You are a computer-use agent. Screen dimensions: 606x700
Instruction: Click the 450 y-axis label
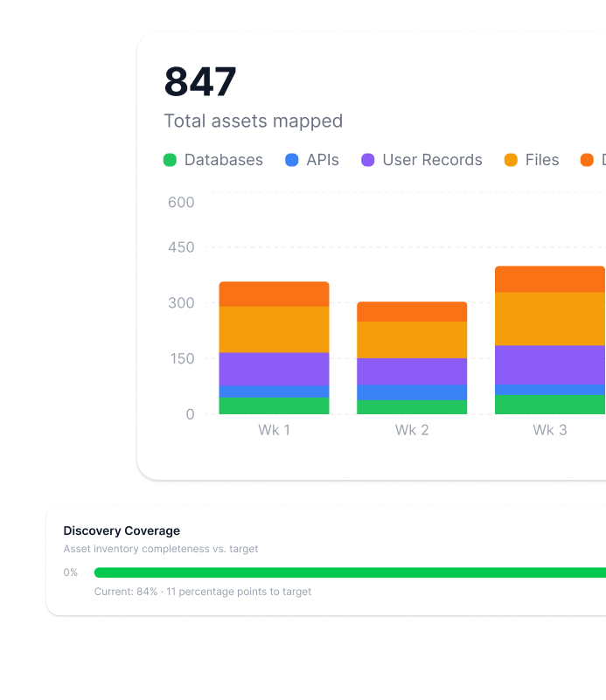[181, 247]
